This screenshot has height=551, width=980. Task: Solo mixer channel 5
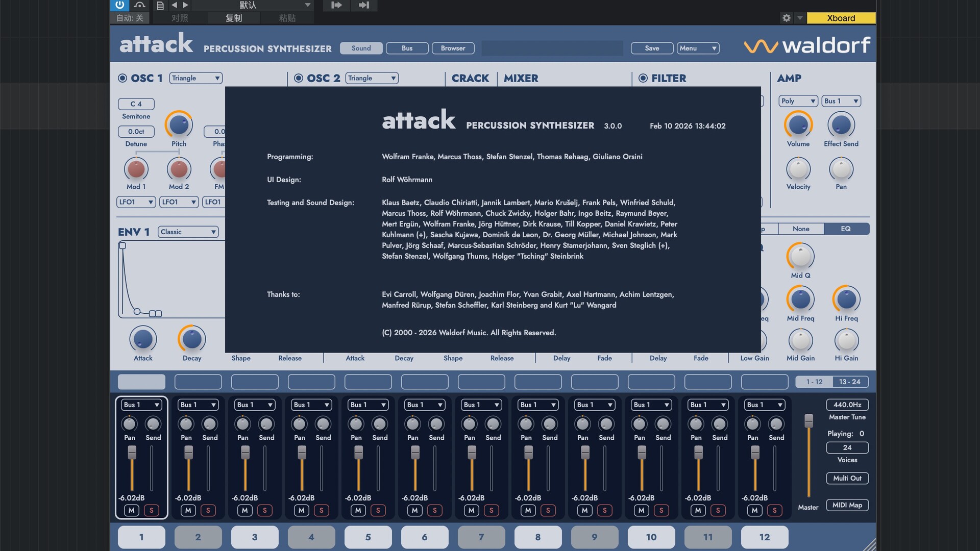coord(378,510)
